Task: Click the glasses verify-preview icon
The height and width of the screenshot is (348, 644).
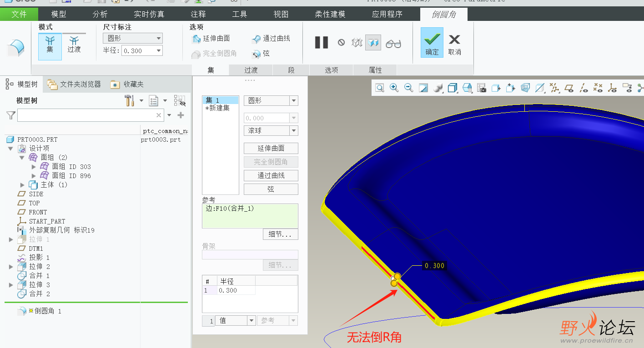Action: (393, 44)
